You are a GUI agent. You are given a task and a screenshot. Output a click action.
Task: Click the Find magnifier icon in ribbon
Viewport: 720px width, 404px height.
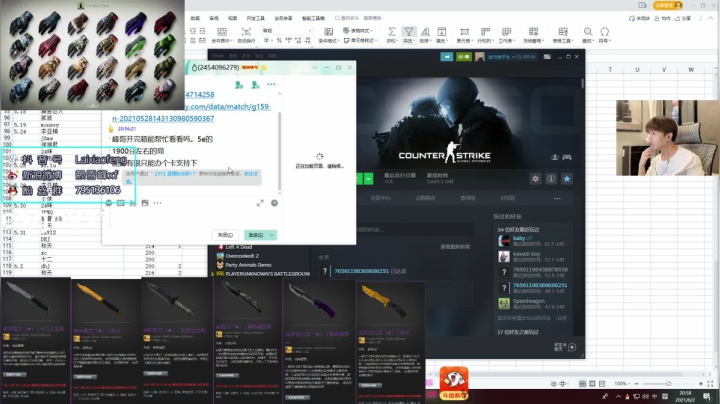pyautogui.click(x=588, y=32)
